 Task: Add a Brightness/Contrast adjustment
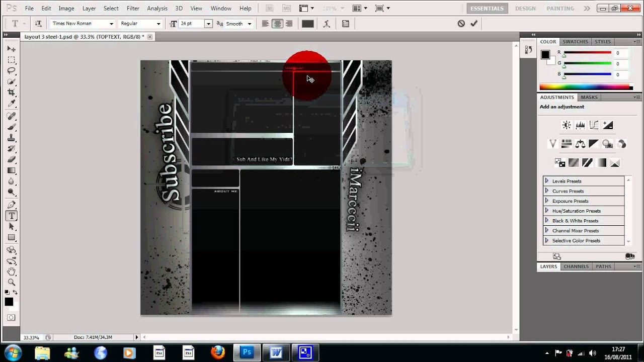567,125
